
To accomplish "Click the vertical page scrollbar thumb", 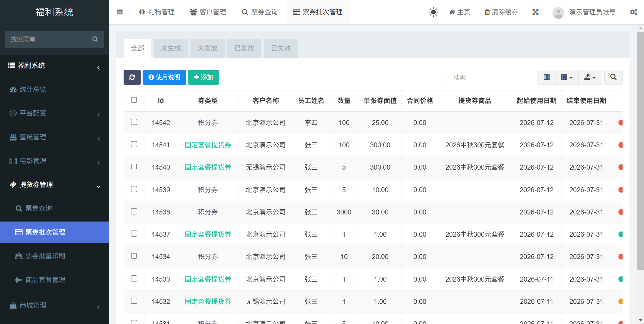I will pyautogui.click(x=640, y=151).
